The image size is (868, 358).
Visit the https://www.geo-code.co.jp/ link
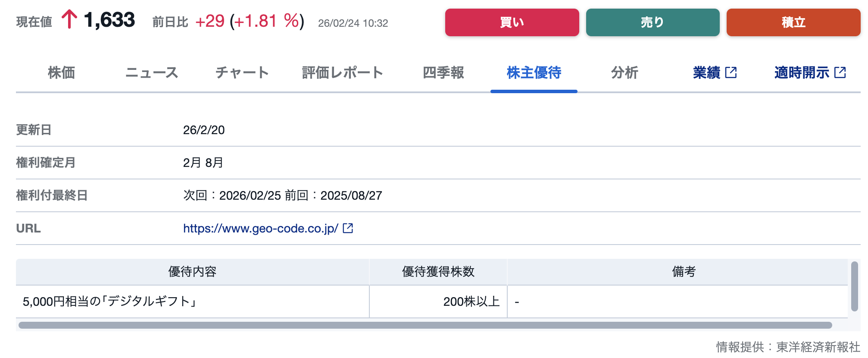(260, 228)
